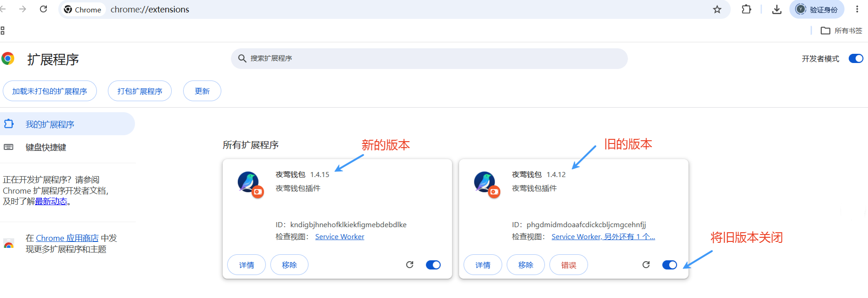Refresh the page with reload icon

(43, 9)
